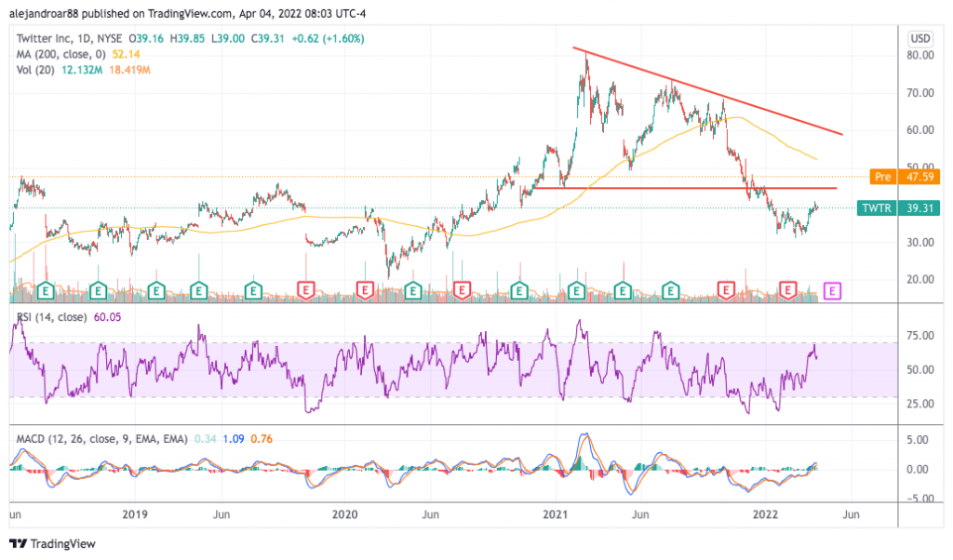Select the red descending trendline
This screenshot has height=560, width=953.
(x=708, y=91)
